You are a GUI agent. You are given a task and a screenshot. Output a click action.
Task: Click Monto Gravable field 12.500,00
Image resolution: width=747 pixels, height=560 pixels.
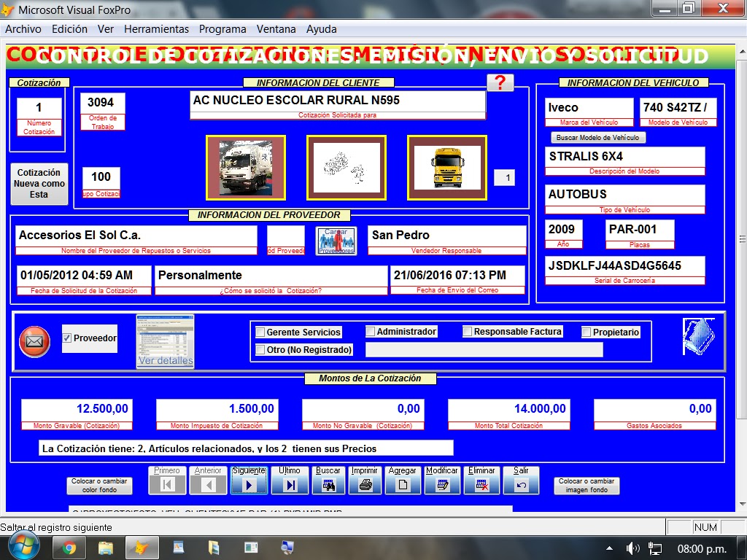pos(77,410)
